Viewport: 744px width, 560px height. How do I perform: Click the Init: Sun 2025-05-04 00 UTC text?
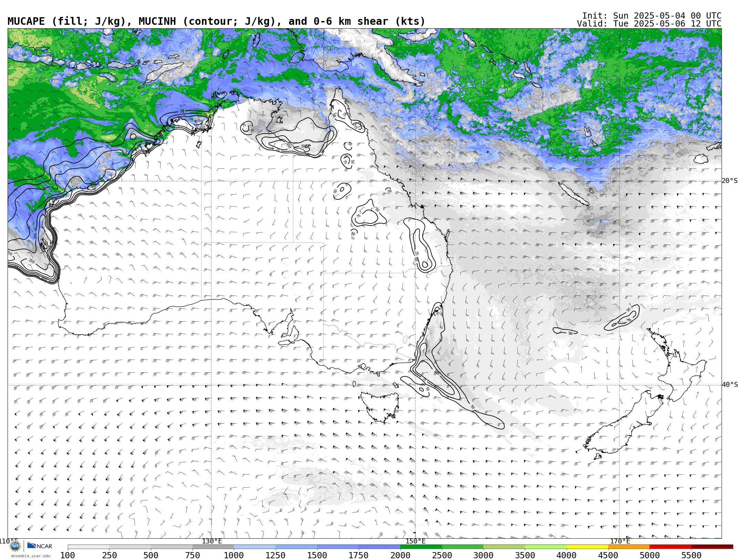(652, 16)
